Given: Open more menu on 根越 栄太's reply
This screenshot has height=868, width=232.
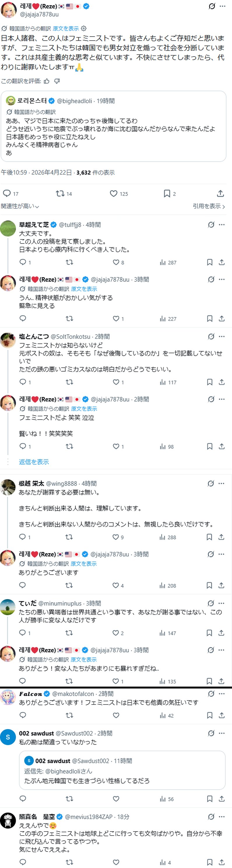Looking at the screenshot, I should pos(221,483).
